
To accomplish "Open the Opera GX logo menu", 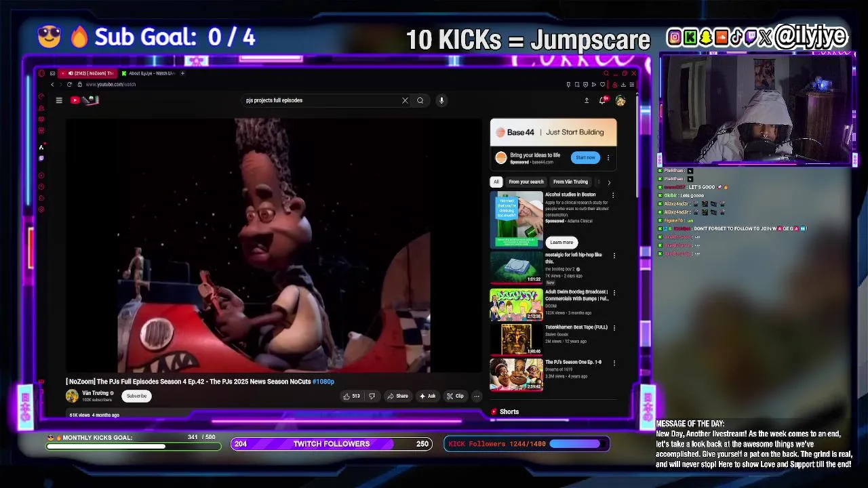I will [x=41, y=73].
